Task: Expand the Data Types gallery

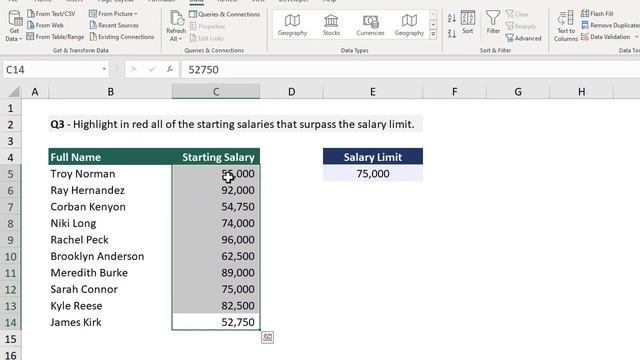Action: [x=433, y=34]
